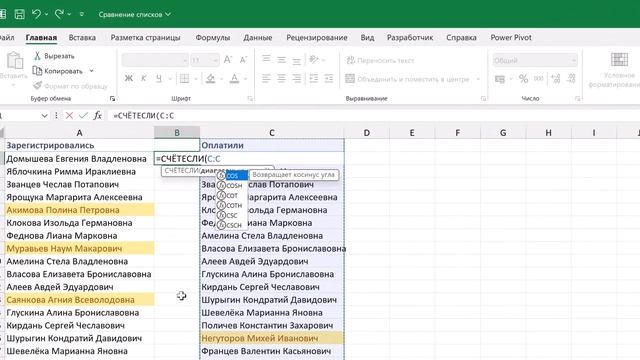
Task: Click the Redo arrow icon
Action: (59, 14)
